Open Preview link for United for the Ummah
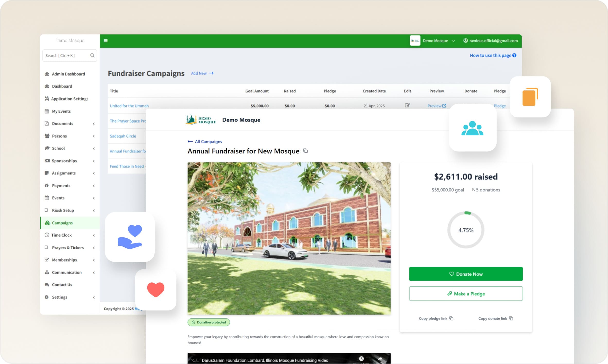Viewport: 608px width, 364px height. 437,106
